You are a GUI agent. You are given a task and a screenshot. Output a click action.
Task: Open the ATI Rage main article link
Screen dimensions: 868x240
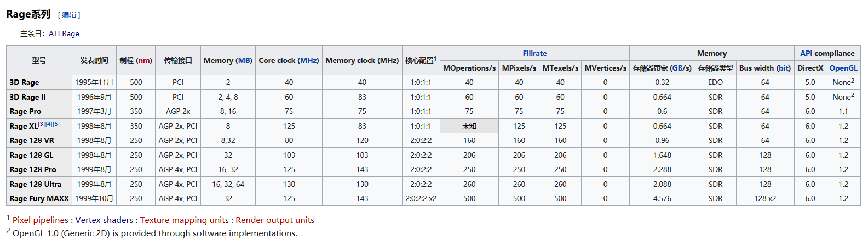pos(64,33)
